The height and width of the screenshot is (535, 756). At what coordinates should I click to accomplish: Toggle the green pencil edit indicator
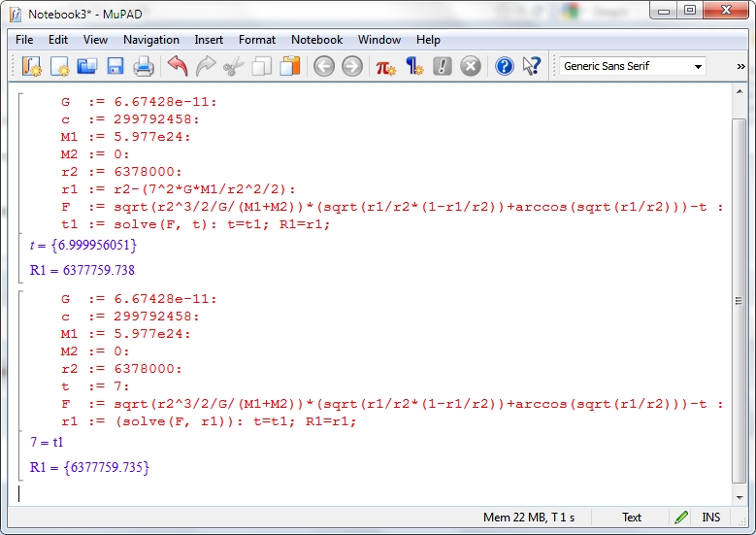pyautogui.click(x=681, y=518)
